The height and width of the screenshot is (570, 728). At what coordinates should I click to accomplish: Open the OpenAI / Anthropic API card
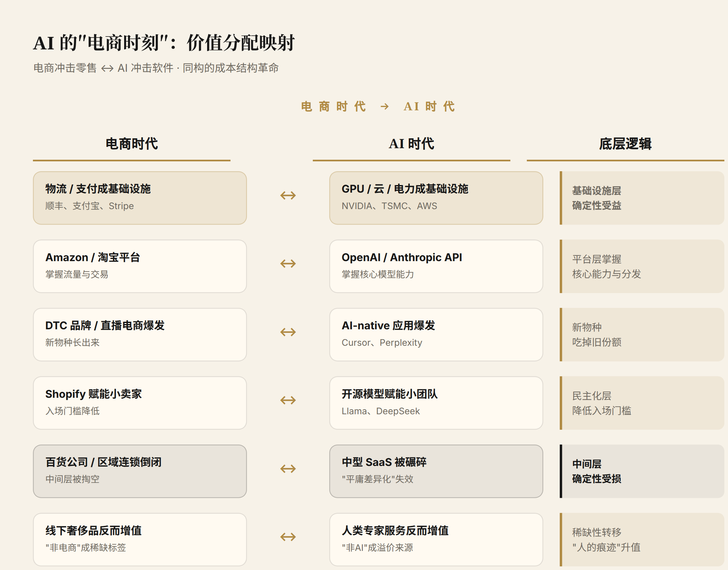point(436,266)
